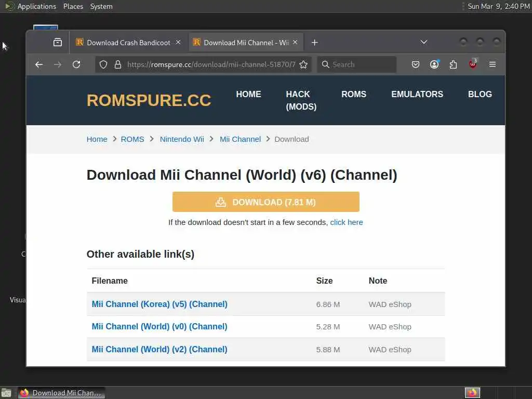
Task: Click the Filename column header
Action: coord(110,281)
